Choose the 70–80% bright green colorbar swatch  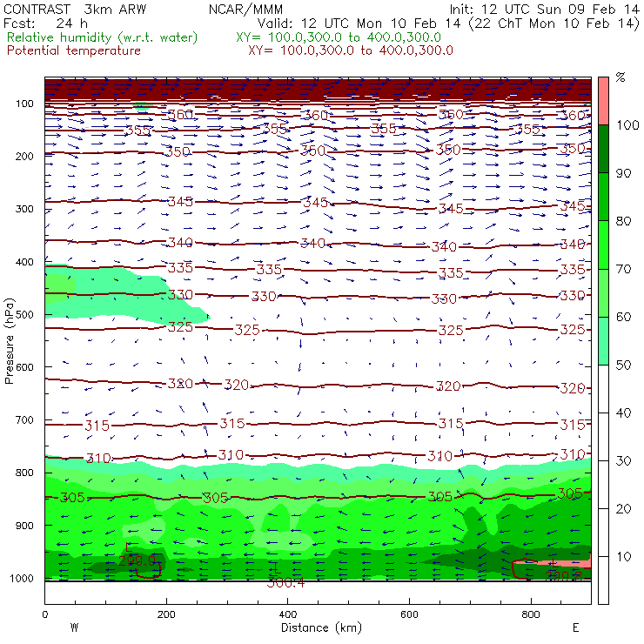pos(603,245)
